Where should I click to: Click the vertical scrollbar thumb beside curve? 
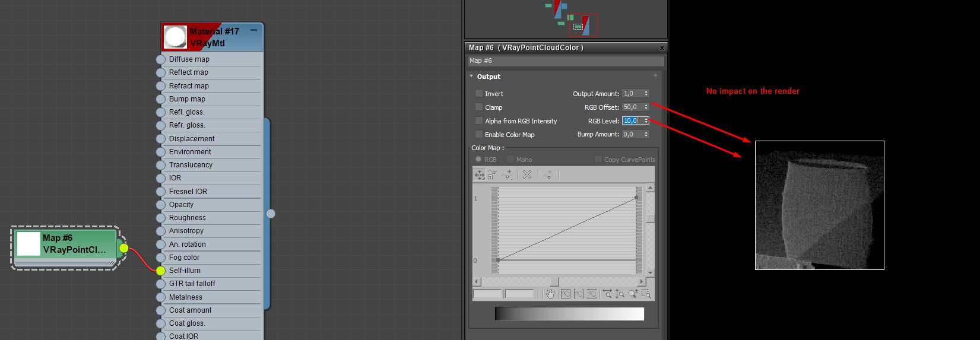(x=651, y=218)
